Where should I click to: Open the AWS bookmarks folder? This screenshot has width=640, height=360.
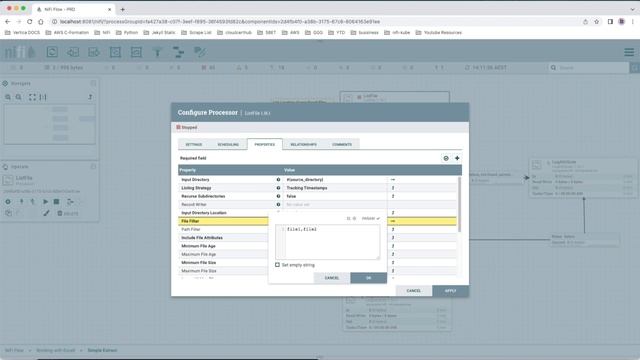pyautogui.click(x=291, y=33)
